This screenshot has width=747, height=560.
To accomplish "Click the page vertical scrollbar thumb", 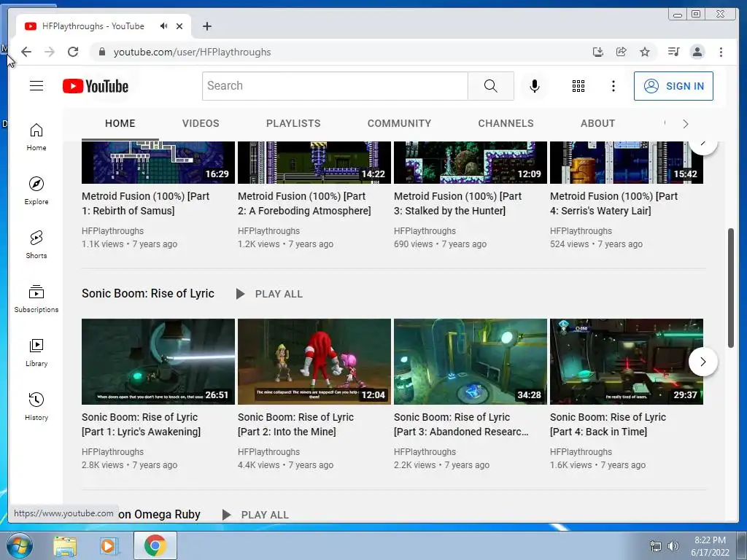I will click(731, 288).
